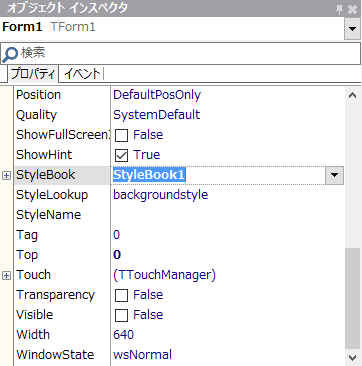Click the (TTouchManager) value

pyautogui.click(x=165, y=275)
